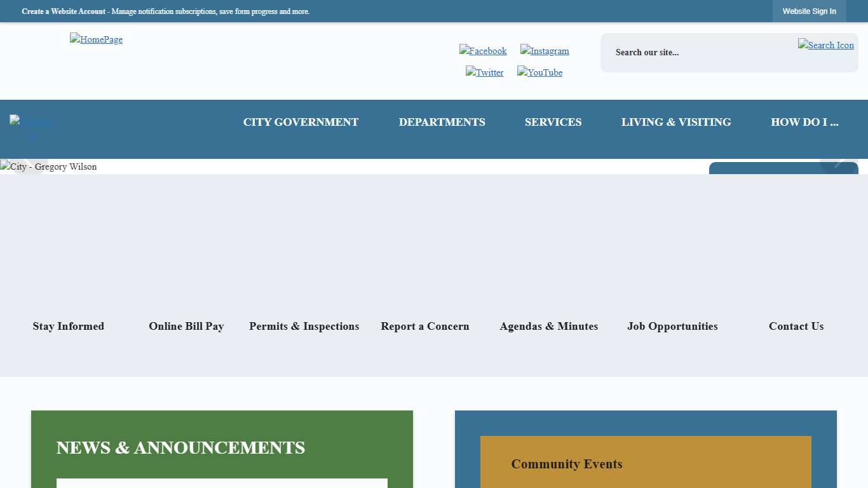This screenshot has width=868, height=488.
Task: Click the Website Sign In button
Action: (809, 11)
